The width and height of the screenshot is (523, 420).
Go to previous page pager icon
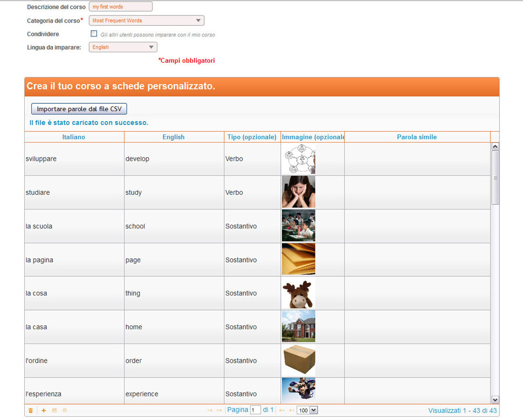219,410
